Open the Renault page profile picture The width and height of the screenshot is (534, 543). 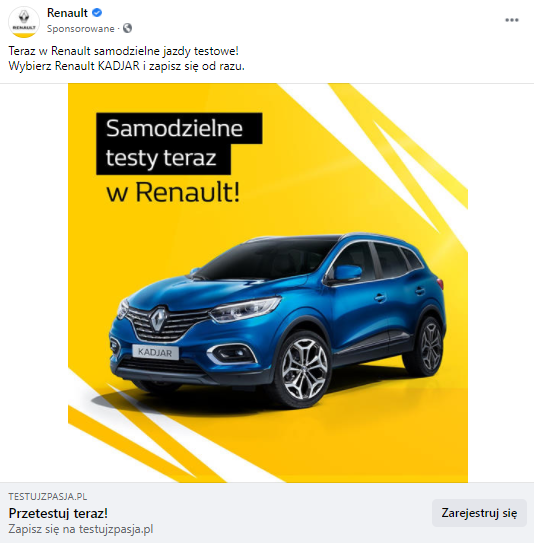24,22
